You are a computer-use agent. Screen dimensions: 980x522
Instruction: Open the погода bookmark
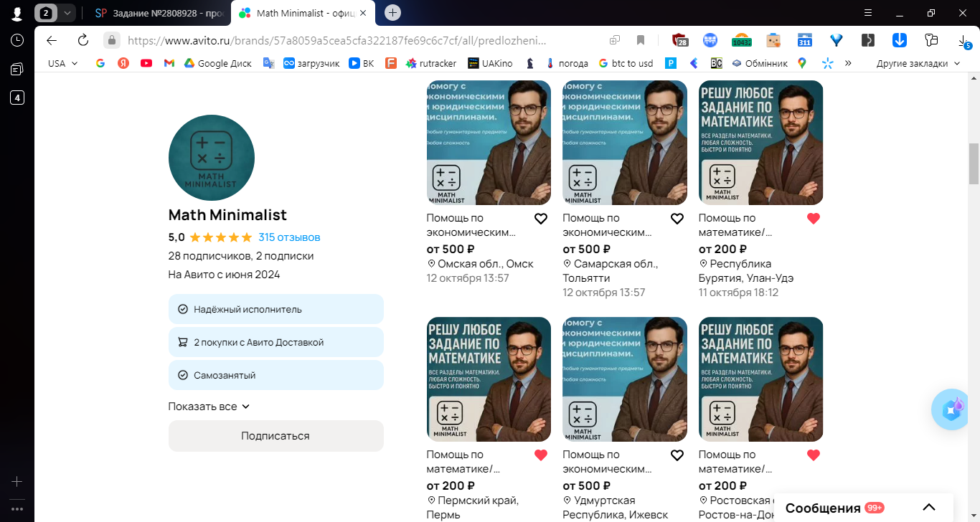point(566,63)
